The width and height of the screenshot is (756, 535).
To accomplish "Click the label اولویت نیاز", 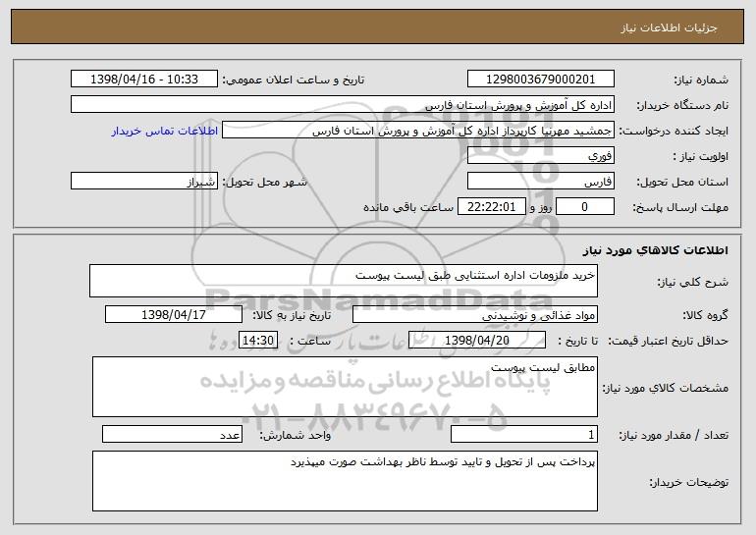I will [x=701, y=157].
